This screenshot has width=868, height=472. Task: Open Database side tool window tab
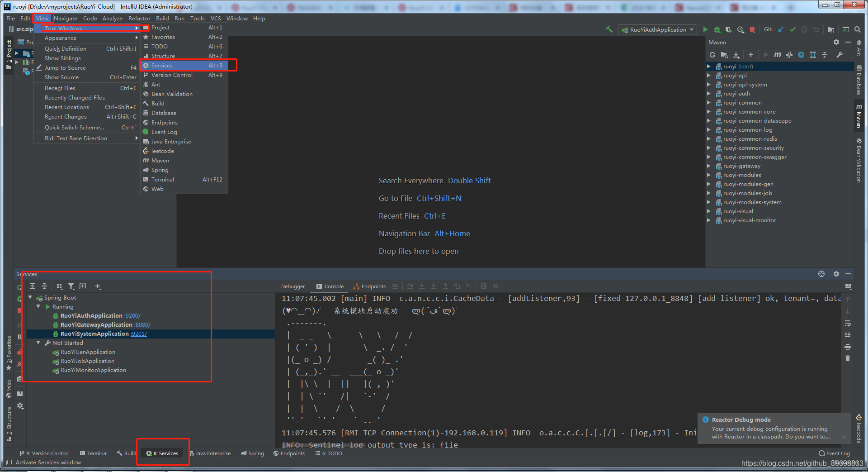859,80
